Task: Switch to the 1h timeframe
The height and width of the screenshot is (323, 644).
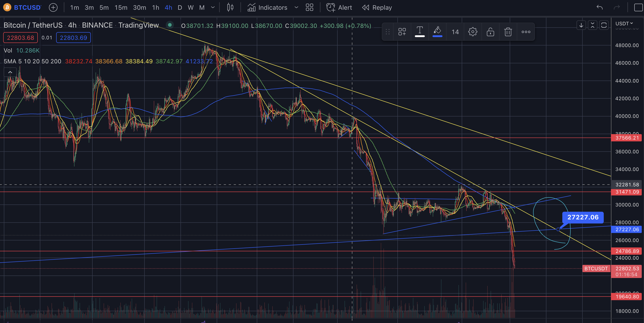Action: click(x=156, y=7)
